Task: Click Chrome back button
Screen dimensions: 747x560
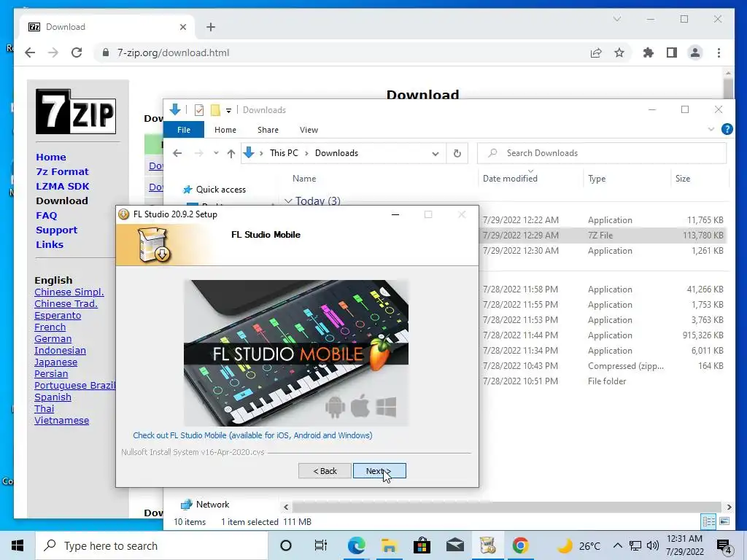Action: [x=30, y=52]
